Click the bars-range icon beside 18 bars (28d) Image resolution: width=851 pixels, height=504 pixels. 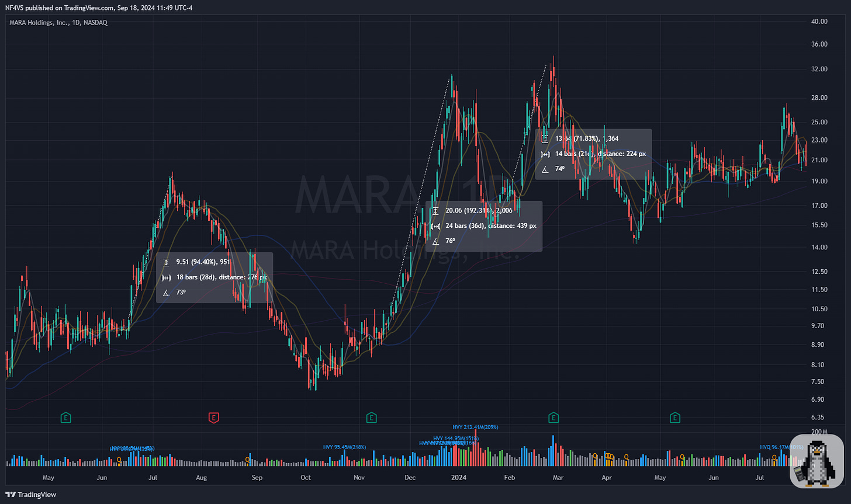(x=166, y=277)
